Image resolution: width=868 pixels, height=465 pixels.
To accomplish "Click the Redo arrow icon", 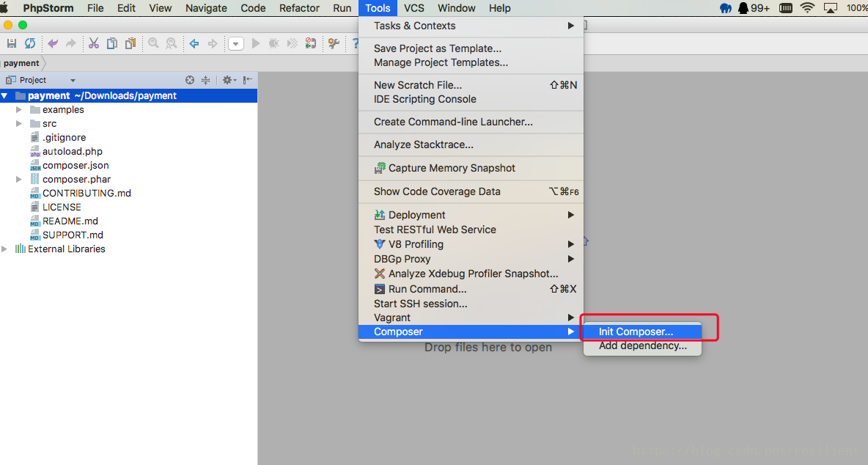I will pyautogui.click(x=71, y=43).
